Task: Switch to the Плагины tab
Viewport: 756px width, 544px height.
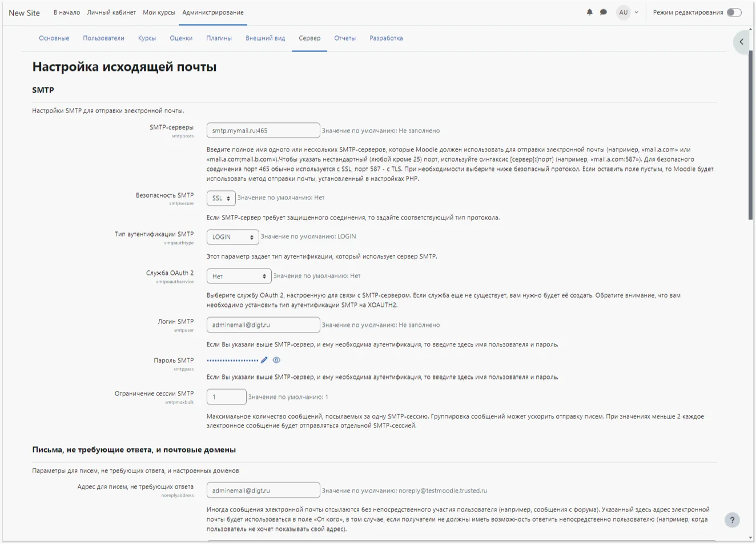Action: [219, 38]
